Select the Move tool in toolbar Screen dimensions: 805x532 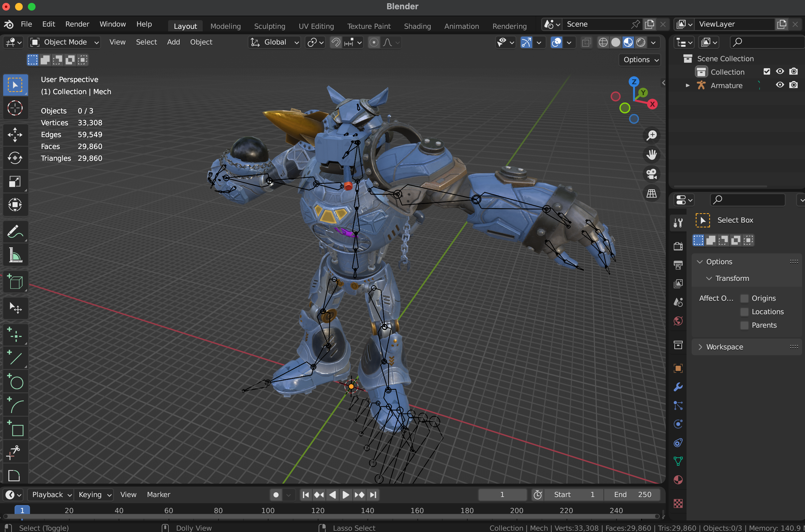[x=15, y=135]
